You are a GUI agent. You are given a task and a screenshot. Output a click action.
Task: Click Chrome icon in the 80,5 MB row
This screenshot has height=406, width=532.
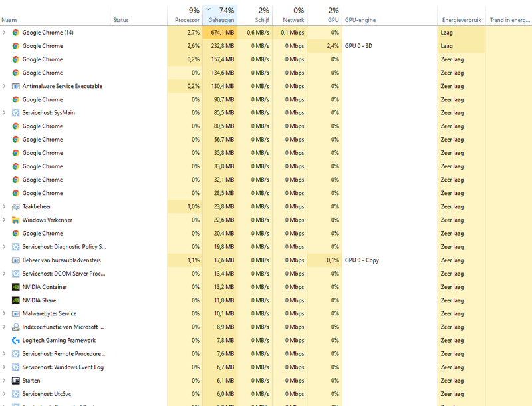pyautogui.click(x=15, y=126)
